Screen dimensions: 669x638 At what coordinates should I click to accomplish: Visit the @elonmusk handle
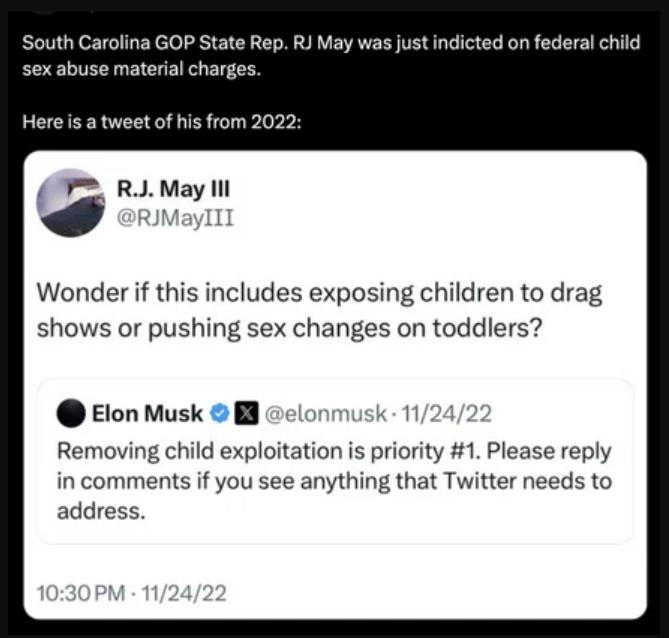coord(326,413)
